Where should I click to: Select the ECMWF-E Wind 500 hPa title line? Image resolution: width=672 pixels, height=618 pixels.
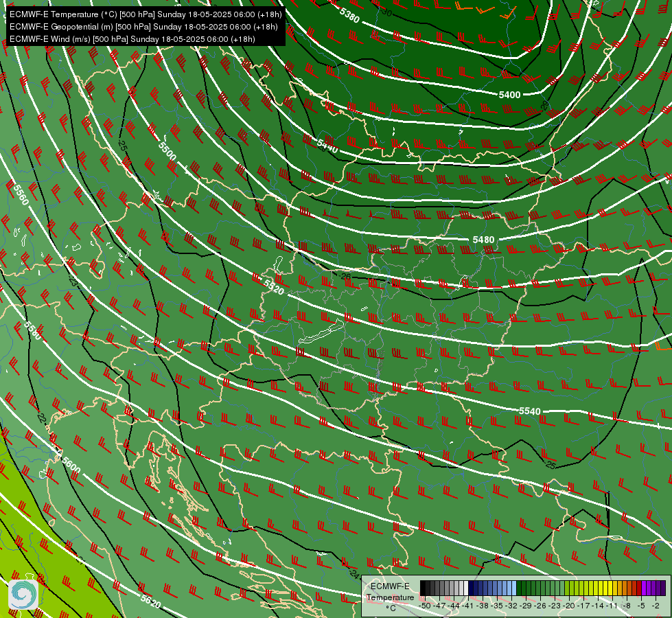(x=132, y=39)
